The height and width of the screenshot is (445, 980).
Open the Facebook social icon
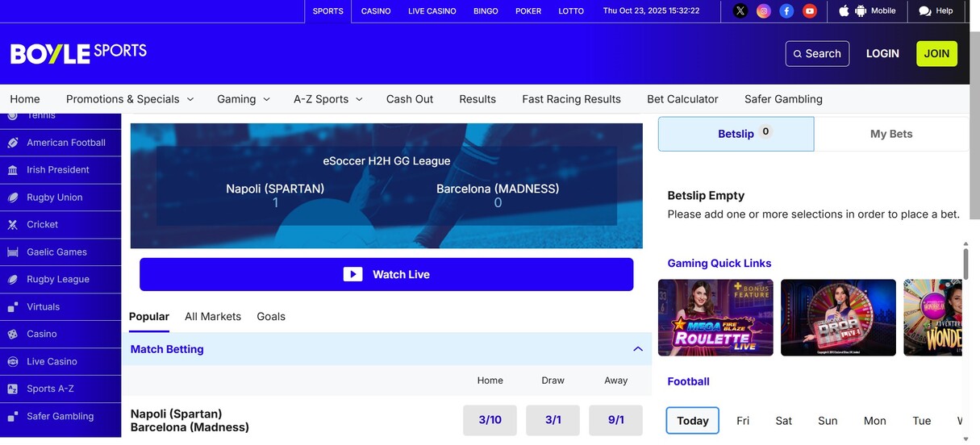(786, 10)
